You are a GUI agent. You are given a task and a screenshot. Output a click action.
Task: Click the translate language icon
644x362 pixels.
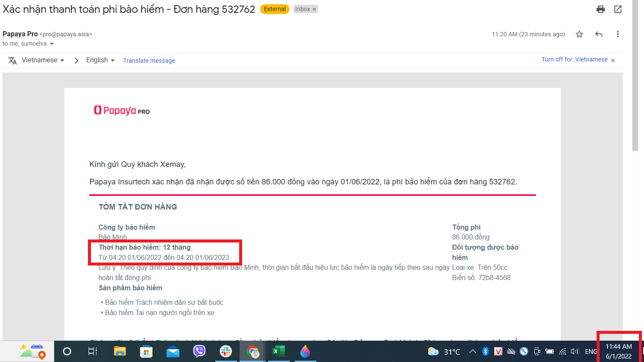click(12, 61)
